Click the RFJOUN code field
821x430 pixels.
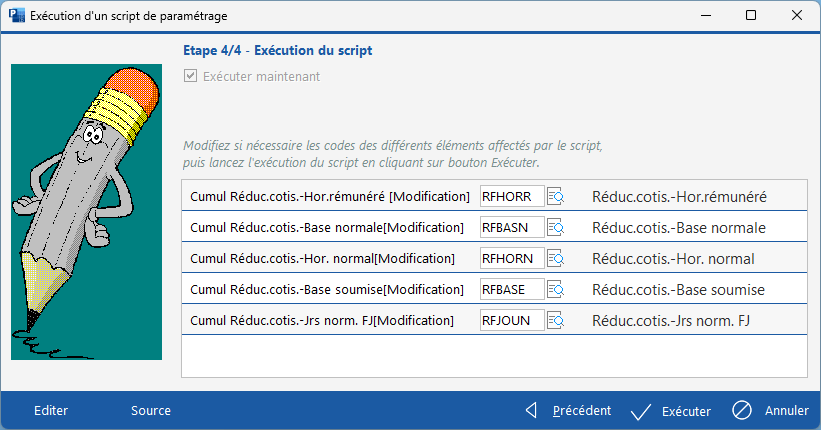(512, 321)
